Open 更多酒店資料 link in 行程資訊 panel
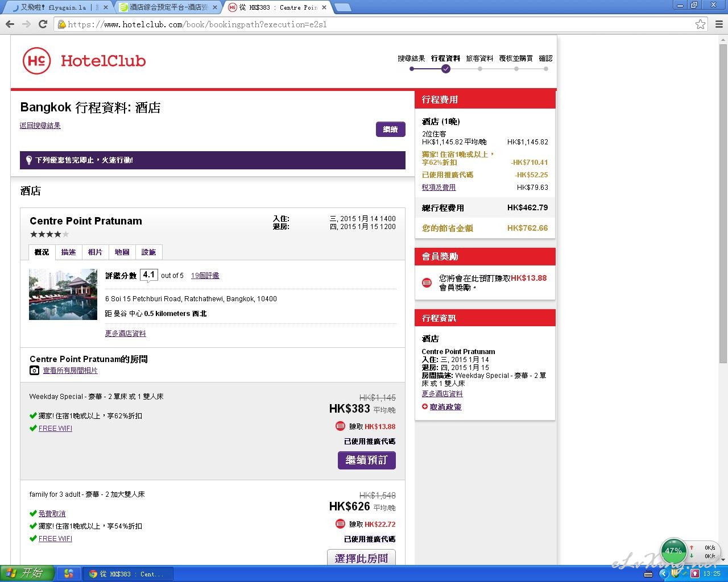 [442, 394]
